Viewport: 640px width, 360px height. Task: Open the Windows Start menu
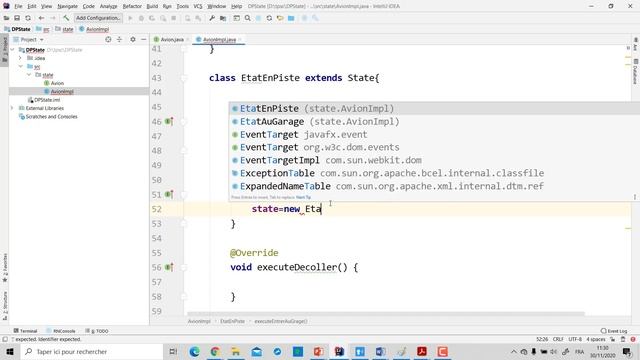(x=9, y=351)
